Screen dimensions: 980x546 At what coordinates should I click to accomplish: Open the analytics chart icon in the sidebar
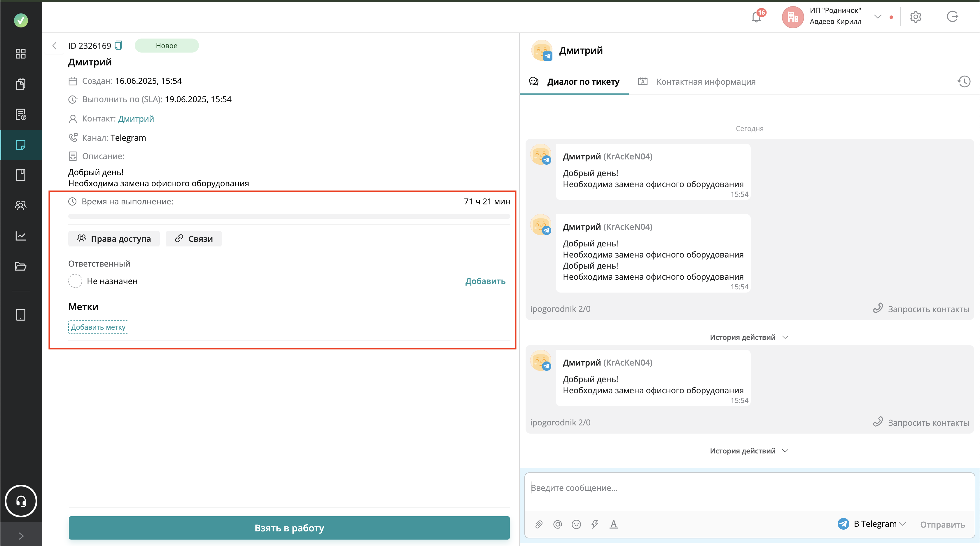tap(20, 236)
